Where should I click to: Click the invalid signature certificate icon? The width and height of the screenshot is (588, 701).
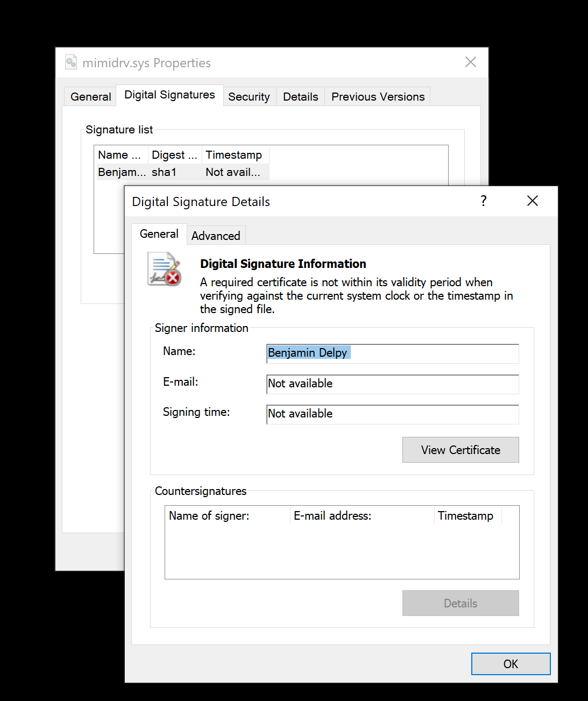point(165,269)
